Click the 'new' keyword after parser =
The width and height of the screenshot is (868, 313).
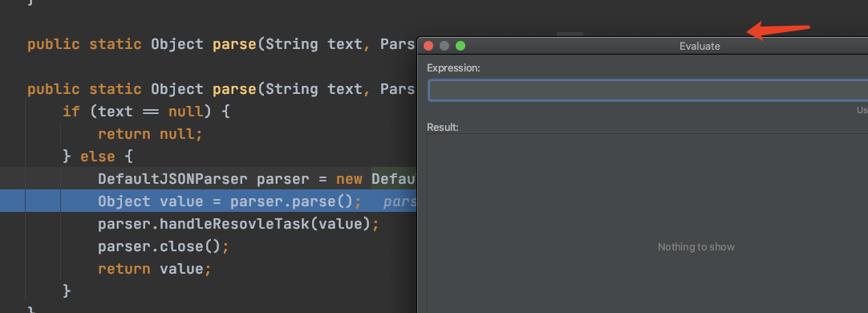[349, 179]
